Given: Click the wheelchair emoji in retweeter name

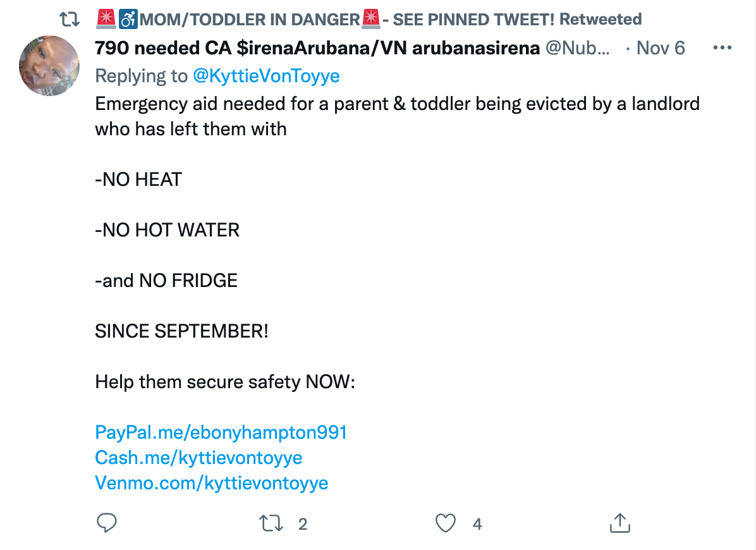Looking at the screenshot, I should [x=128, y=19].
